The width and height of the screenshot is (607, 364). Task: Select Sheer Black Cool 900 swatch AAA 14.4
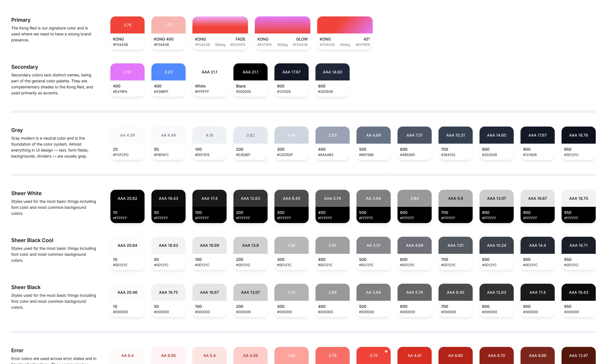click(538, 253)
